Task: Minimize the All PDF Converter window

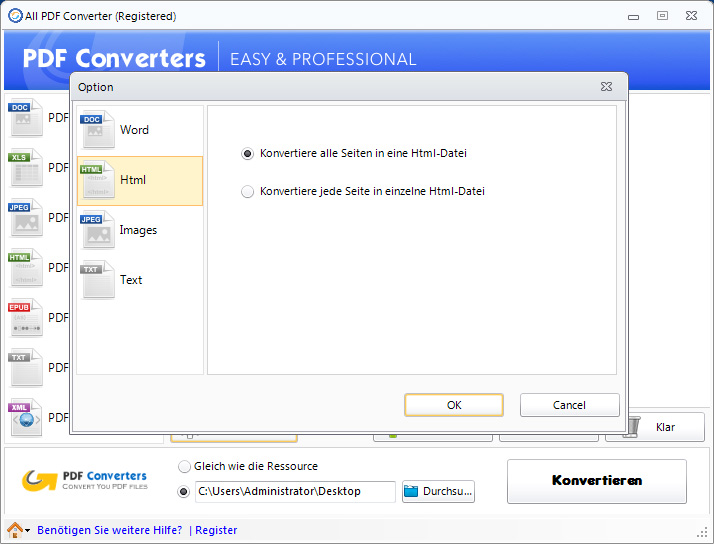Action: [x=633, y=17]
